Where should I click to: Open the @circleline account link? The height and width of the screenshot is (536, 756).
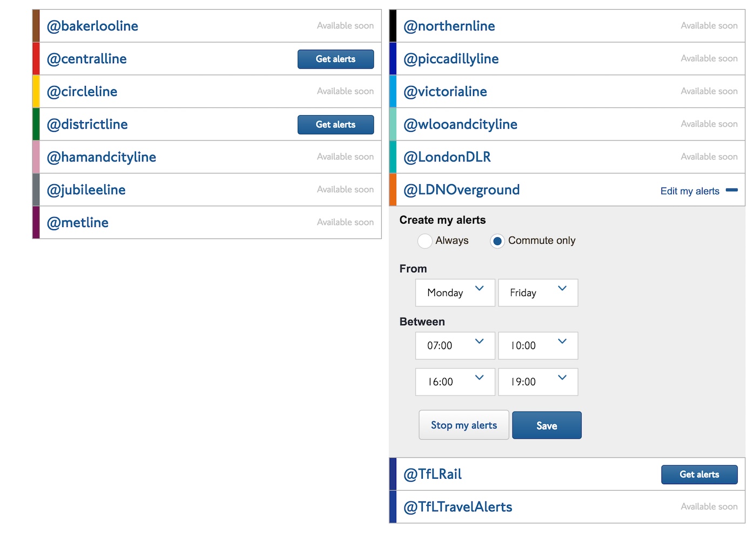point(82,92)
